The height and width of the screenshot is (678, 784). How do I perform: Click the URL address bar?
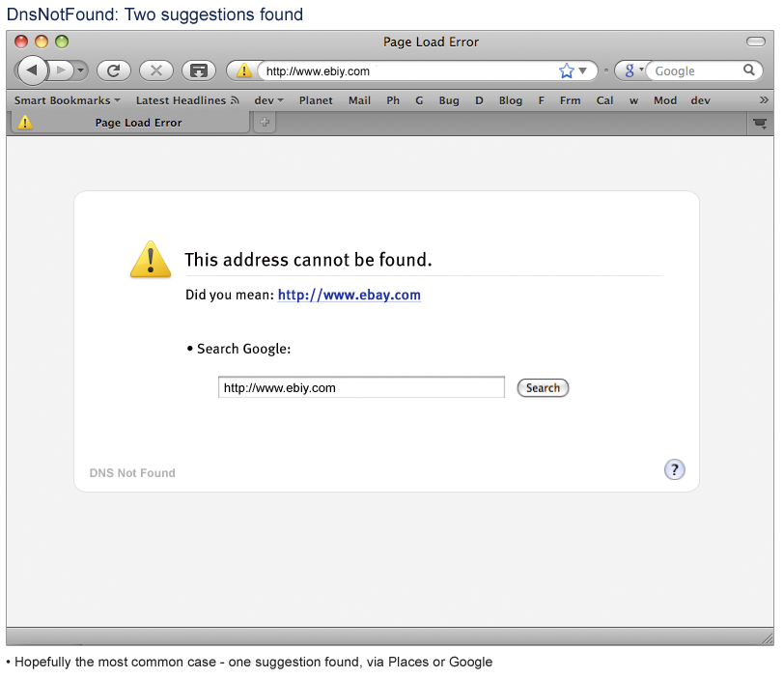(x=406, y=71)
